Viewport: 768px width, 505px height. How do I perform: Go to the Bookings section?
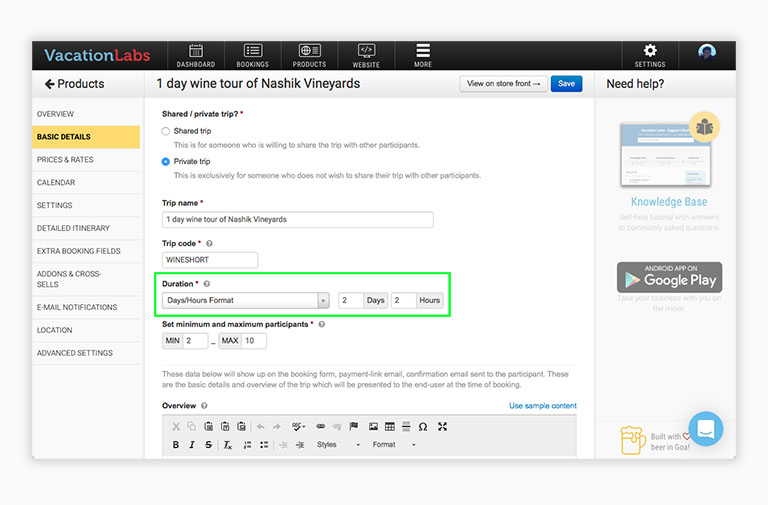point(252,55)
